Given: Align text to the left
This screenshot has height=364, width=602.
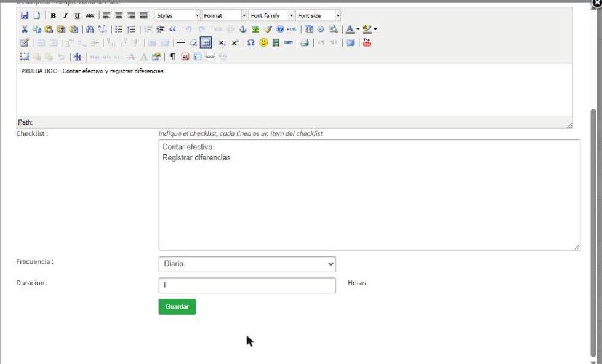Looking at the screenshot, I should [x=106, y=16].
